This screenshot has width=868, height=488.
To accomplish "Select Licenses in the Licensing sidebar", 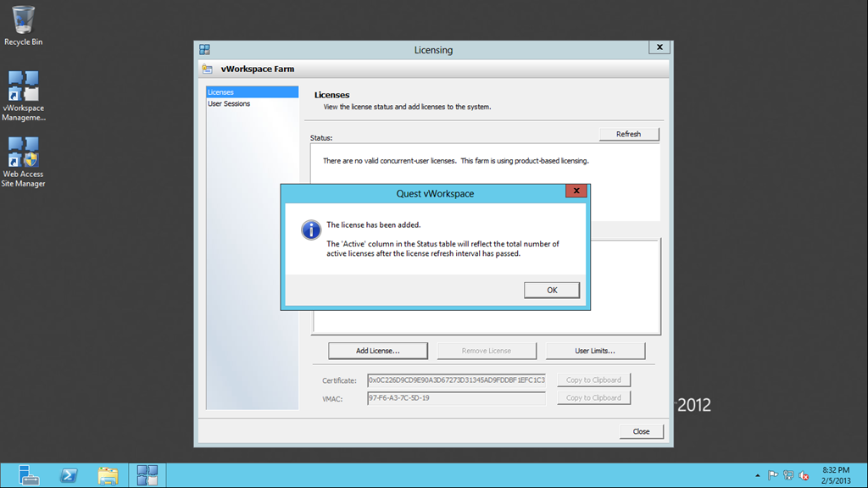I will click(x=252, y=92).
